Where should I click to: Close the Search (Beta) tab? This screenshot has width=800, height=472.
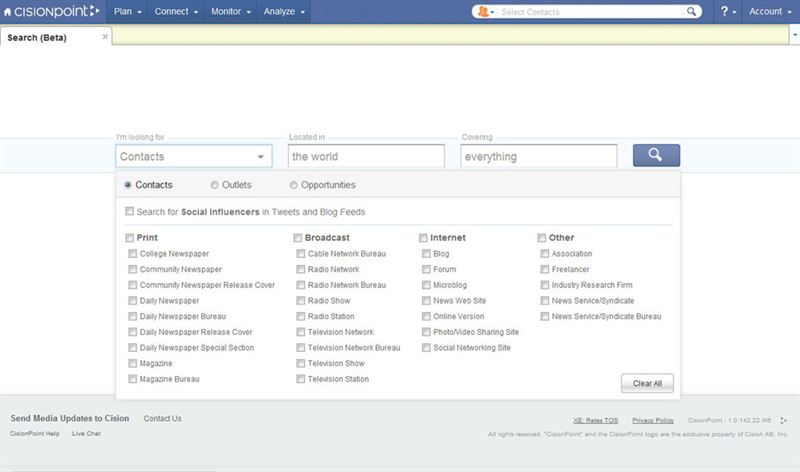coord(106,36)
